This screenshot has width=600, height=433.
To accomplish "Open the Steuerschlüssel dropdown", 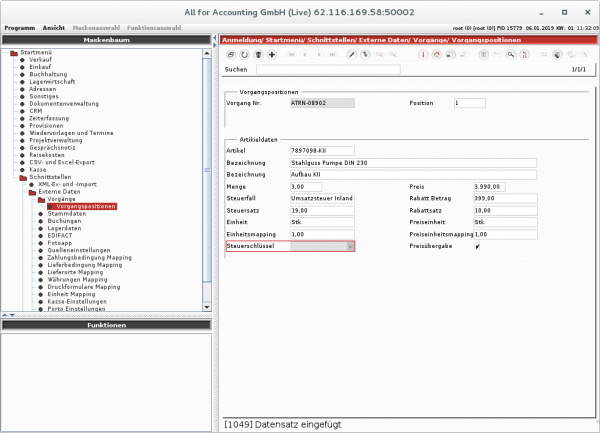I will pos(349,246).
